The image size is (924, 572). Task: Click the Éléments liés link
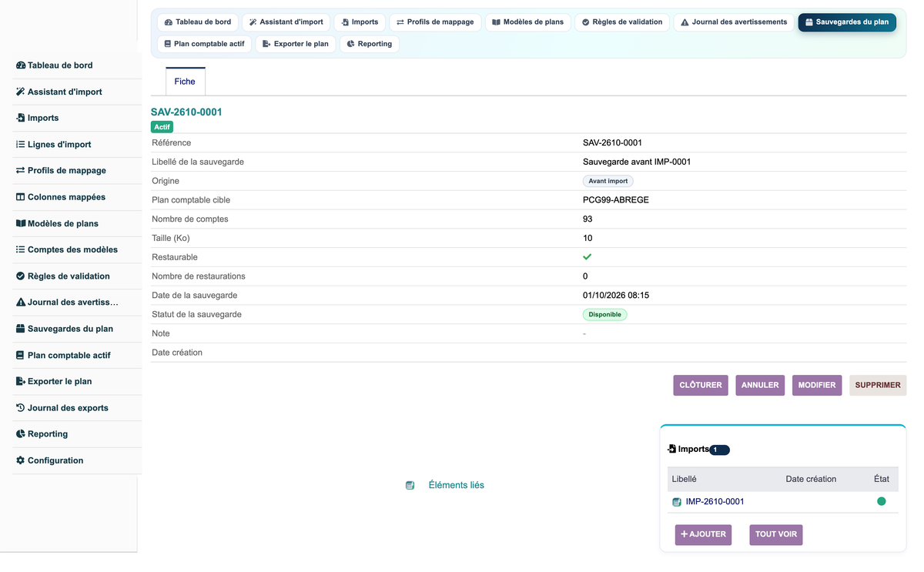point(457,485)
